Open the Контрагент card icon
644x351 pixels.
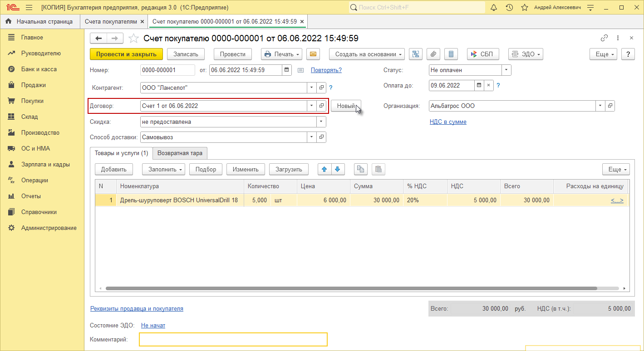pos(321,88)
